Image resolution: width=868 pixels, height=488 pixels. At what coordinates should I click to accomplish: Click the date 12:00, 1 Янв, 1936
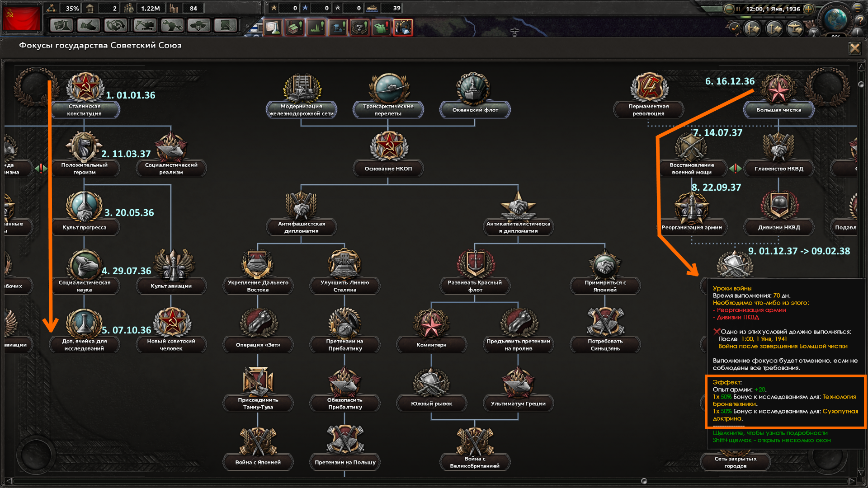773,9
